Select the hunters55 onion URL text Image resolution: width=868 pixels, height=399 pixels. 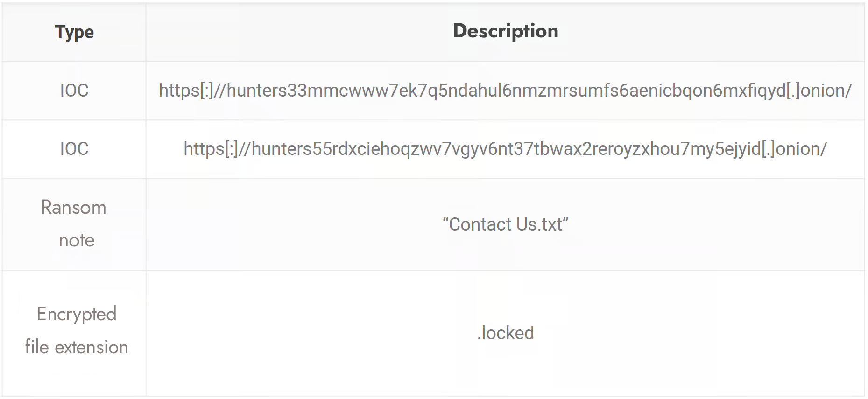click(505, 149)
